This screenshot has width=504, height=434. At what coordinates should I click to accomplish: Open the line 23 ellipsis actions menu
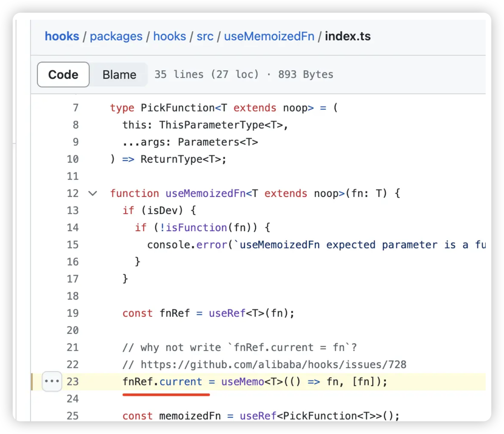52,381
